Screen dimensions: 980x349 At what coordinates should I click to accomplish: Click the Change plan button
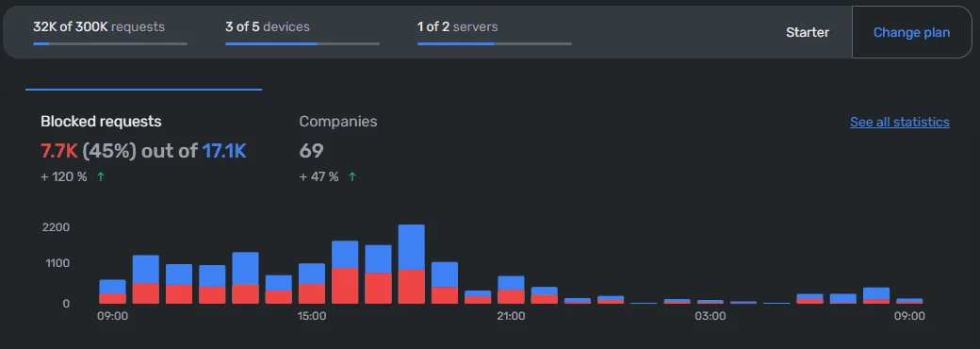(911, 32)
